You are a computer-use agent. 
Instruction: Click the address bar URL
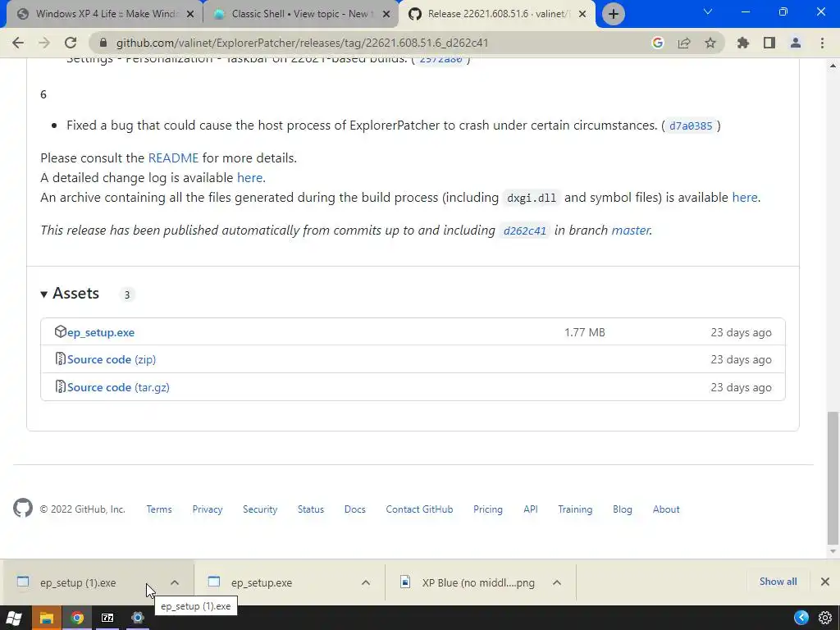302,43
